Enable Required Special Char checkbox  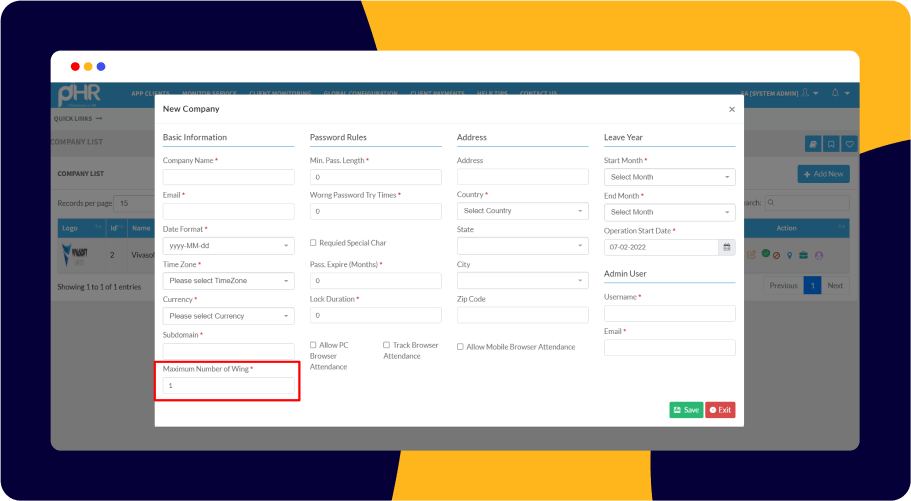[313, 242]
